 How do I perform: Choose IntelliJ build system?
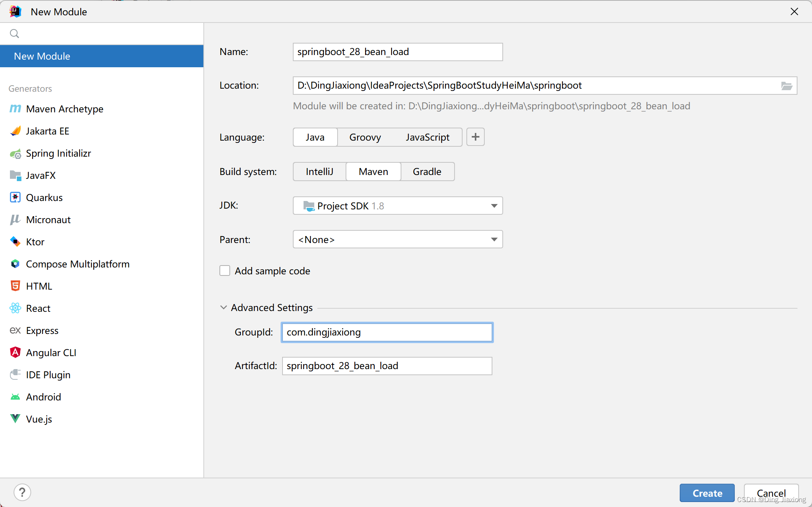[x=320, y=172]
